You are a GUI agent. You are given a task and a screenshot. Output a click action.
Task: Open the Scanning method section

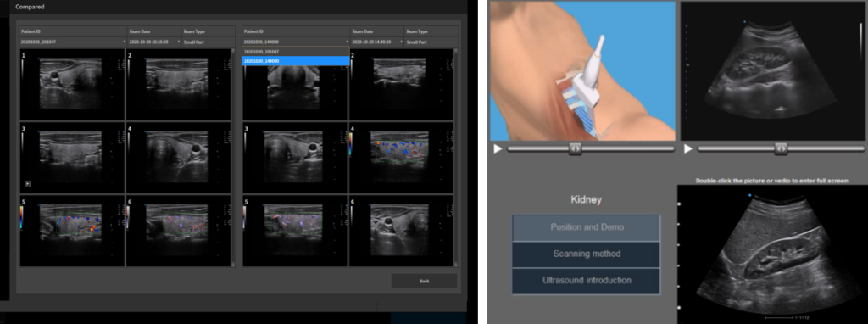pyautogui.click(x=587, y=254)
